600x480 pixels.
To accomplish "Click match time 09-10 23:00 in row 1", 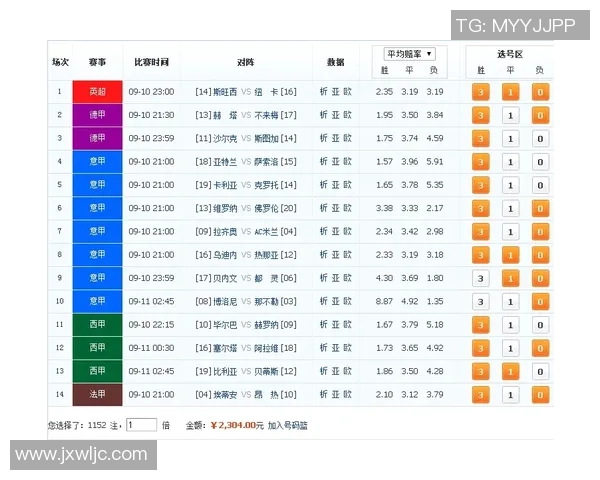I will pyautogui.click(x=151, y=92).
